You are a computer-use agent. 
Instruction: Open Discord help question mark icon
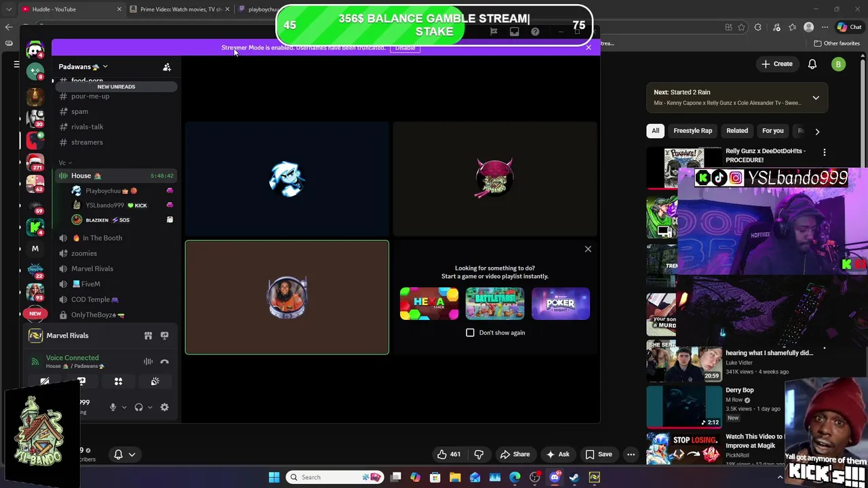pyautogui.click(x=535, y=31)
